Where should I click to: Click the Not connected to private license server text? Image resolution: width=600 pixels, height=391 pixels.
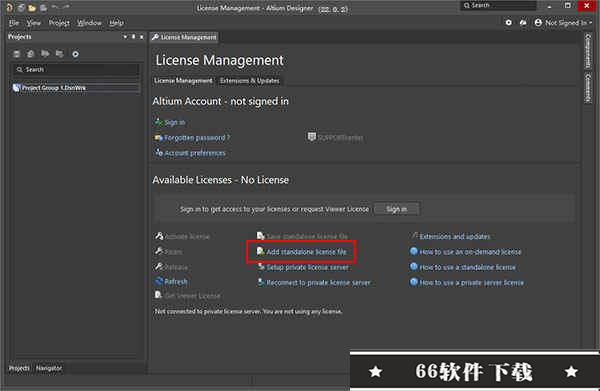tap(248, 311)
